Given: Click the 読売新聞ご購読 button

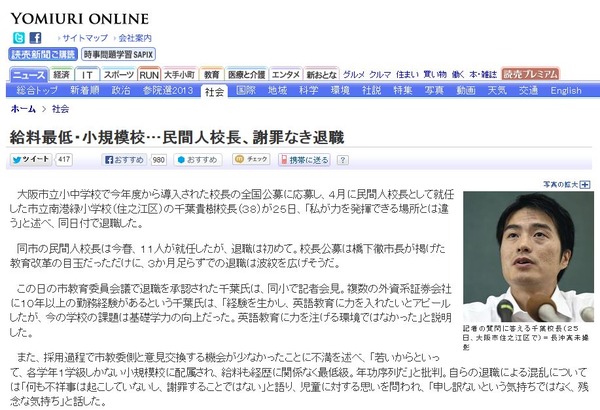Looking at the screenshot, I should point(43,54).
